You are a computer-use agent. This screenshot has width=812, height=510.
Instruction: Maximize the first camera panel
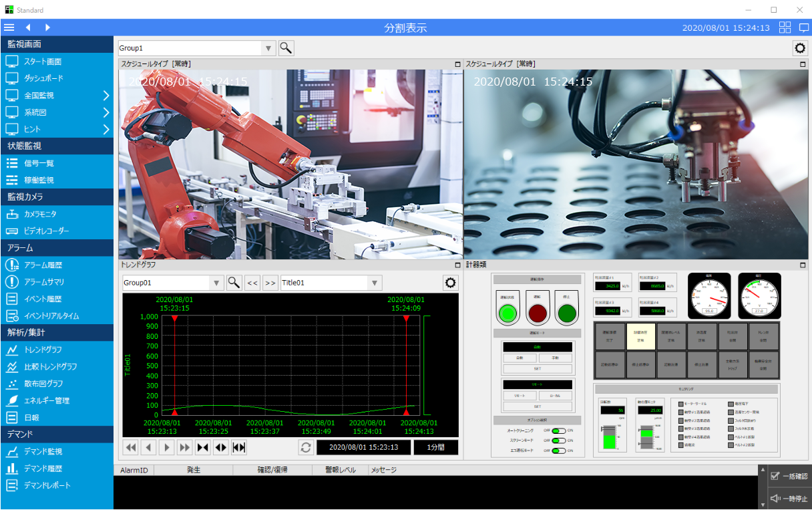457,64
